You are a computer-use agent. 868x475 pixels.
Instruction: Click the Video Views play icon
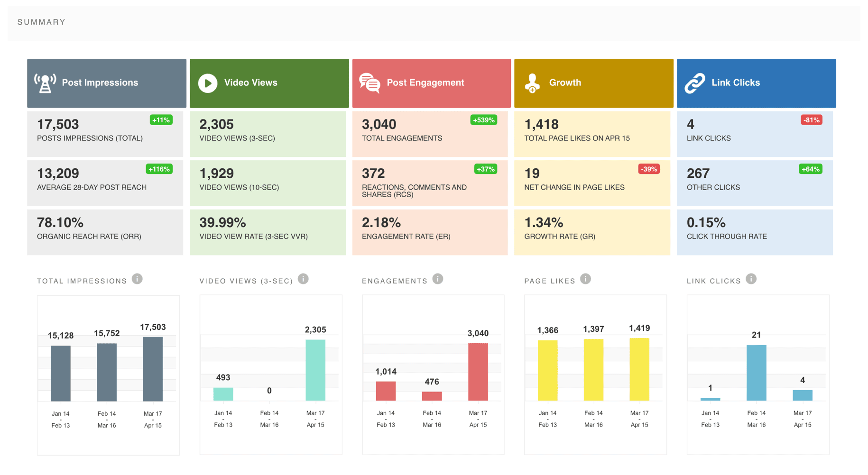(207, 82)
